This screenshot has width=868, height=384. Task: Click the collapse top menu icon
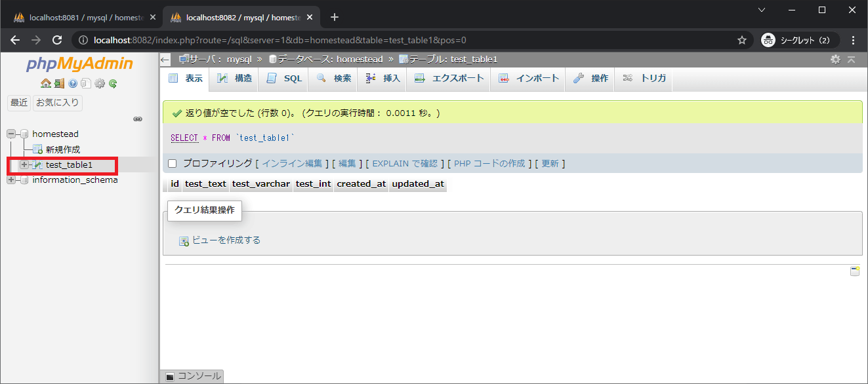[x=851, y=59]
